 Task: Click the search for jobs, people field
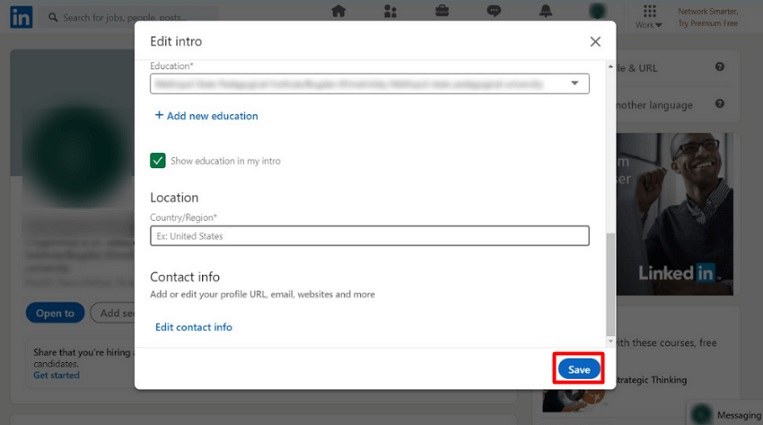point(131,18)
